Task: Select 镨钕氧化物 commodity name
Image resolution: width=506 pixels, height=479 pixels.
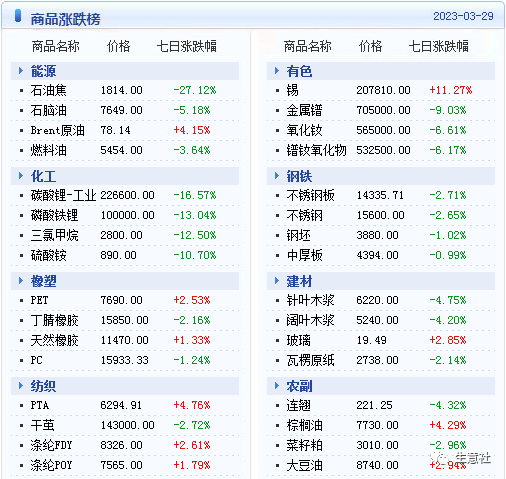Action: point(316,150)
